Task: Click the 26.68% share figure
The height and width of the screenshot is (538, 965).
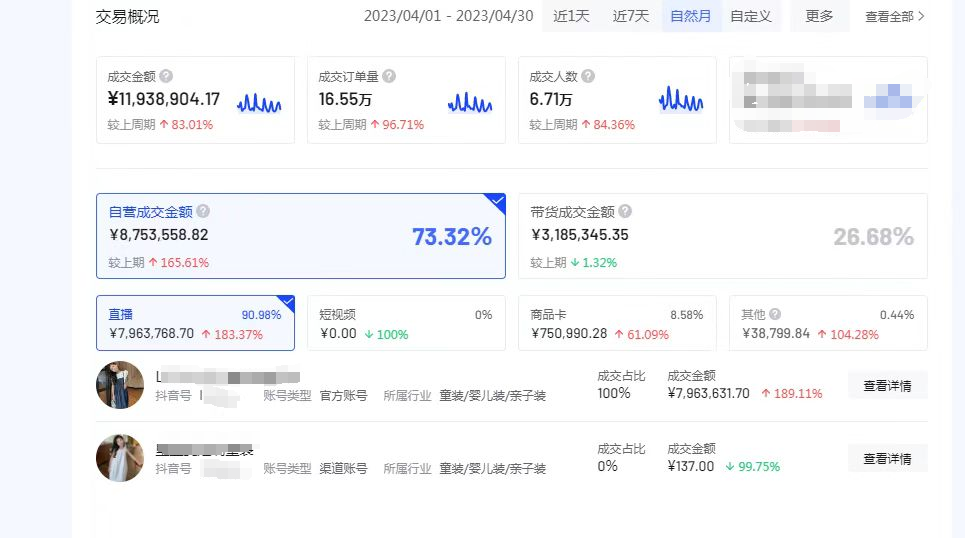Action: (x=873, y=236)
